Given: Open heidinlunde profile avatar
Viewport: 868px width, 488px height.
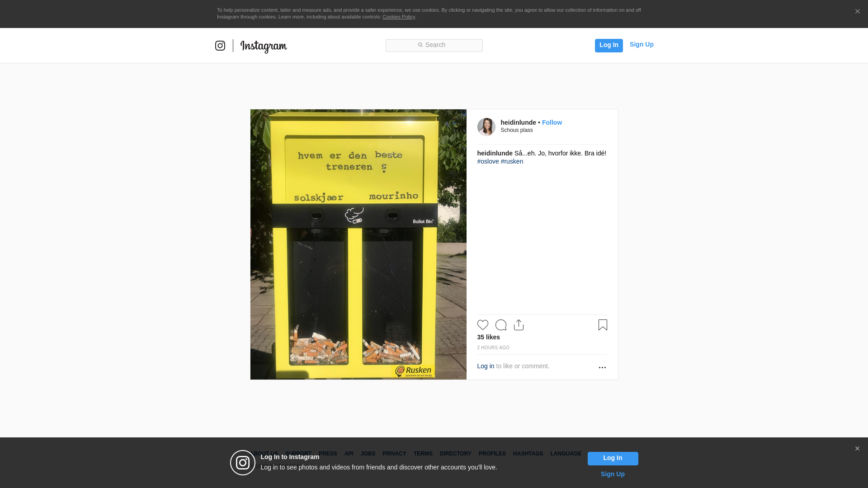Looking at the screenshot, I should coord(486,127).
